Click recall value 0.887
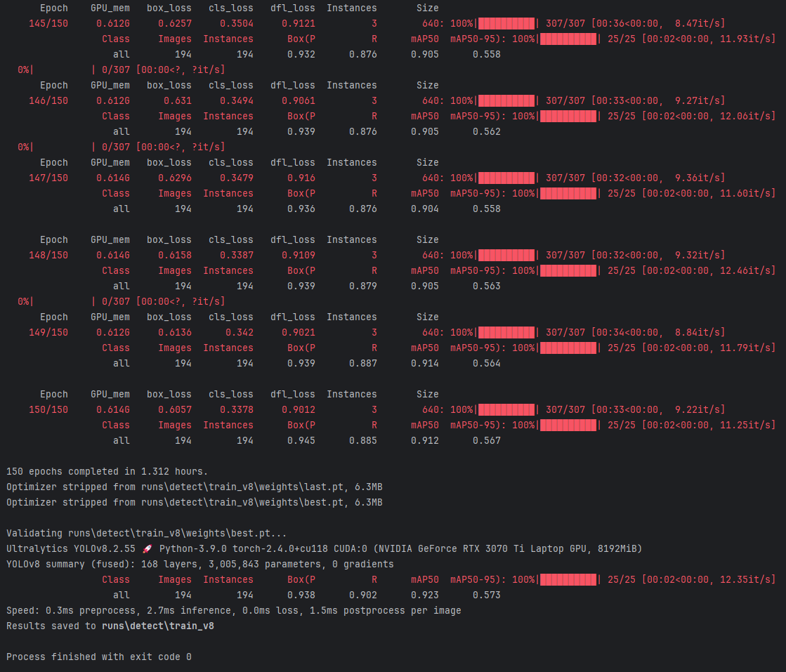Image resolution: width=786 pixels, height=672 pixels. coord(363,363)
